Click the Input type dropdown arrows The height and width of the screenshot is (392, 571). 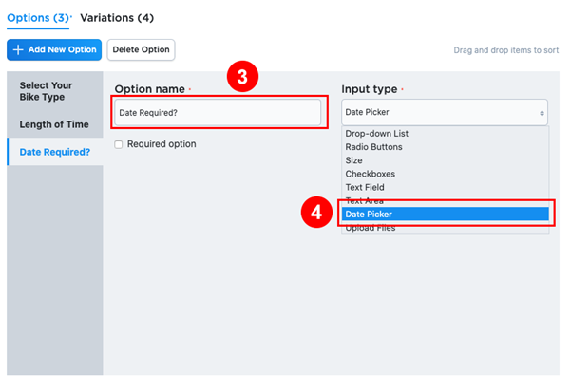[542, 112]
